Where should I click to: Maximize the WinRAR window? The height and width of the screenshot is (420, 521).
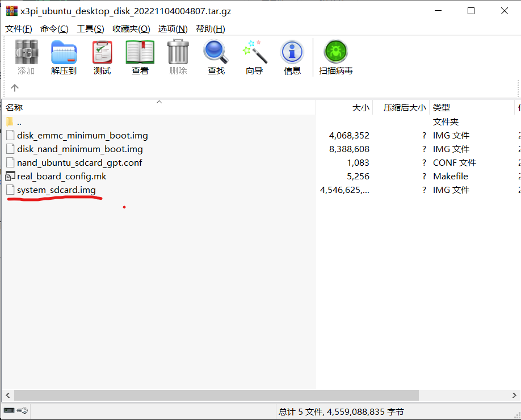click(x=471, y=11)
